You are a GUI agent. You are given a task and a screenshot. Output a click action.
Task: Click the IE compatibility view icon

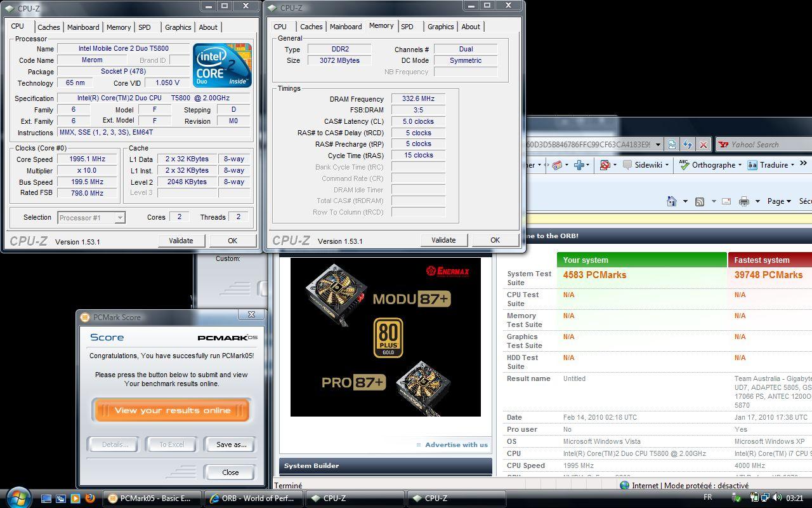[672, 145]
